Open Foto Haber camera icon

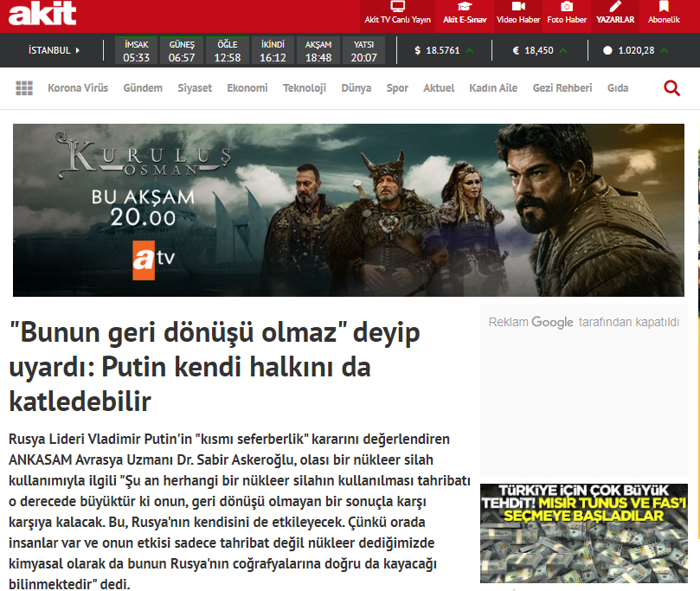(x=567, y=8)
